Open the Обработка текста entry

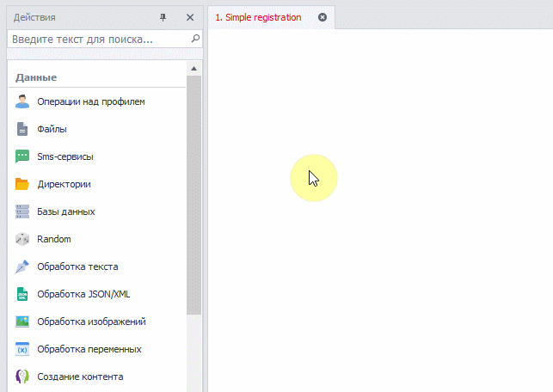(77, 266)
